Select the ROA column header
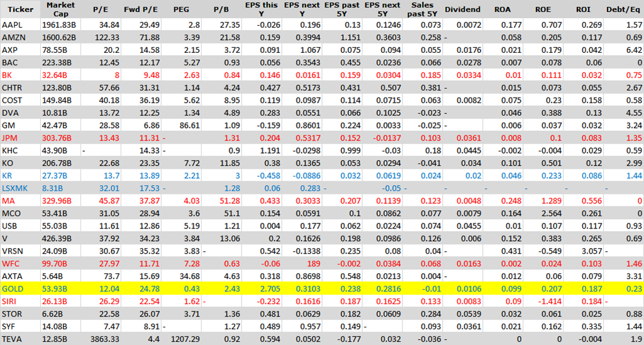 click(504, 9)
